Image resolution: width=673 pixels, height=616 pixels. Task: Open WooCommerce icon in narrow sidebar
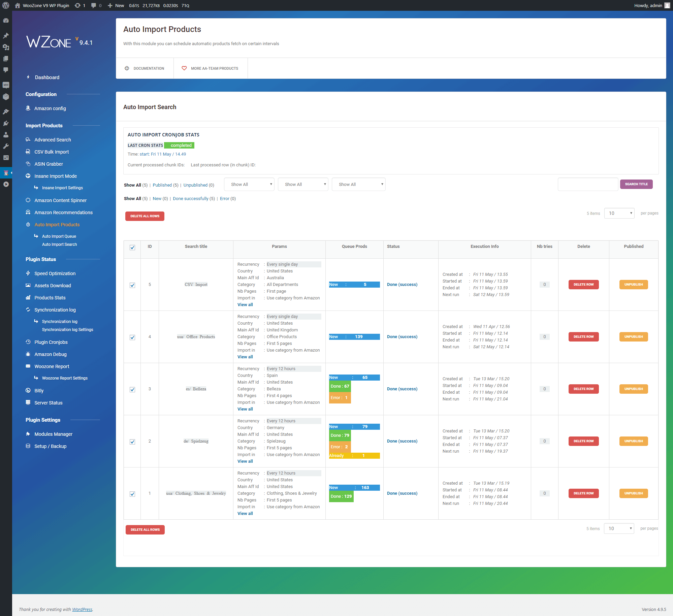pos(6,85)
